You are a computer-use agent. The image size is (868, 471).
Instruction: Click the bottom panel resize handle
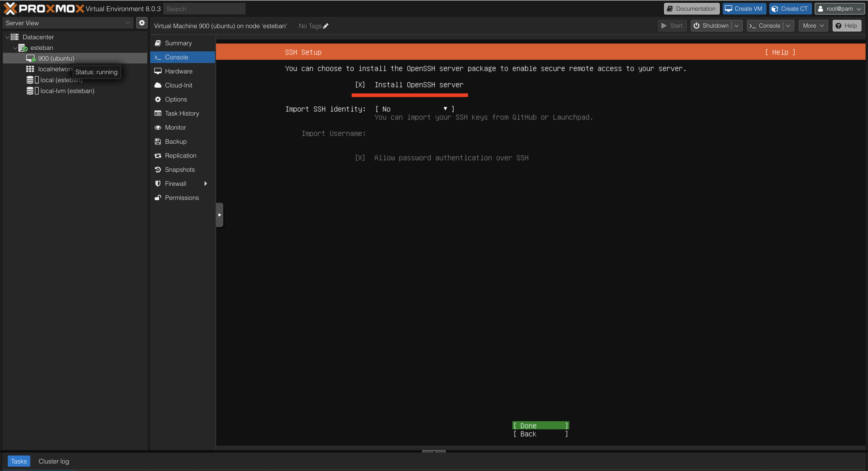coord(434,451)
